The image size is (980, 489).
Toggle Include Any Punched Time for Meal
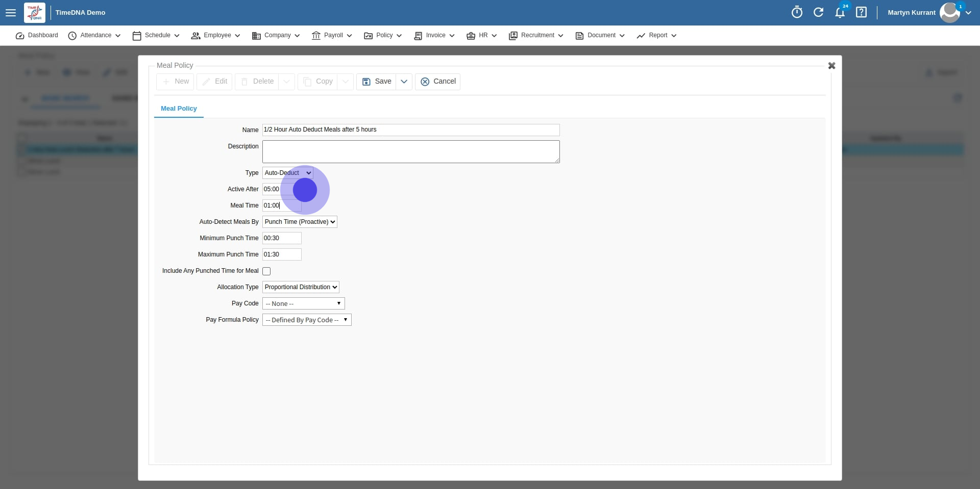coord(266,271)
